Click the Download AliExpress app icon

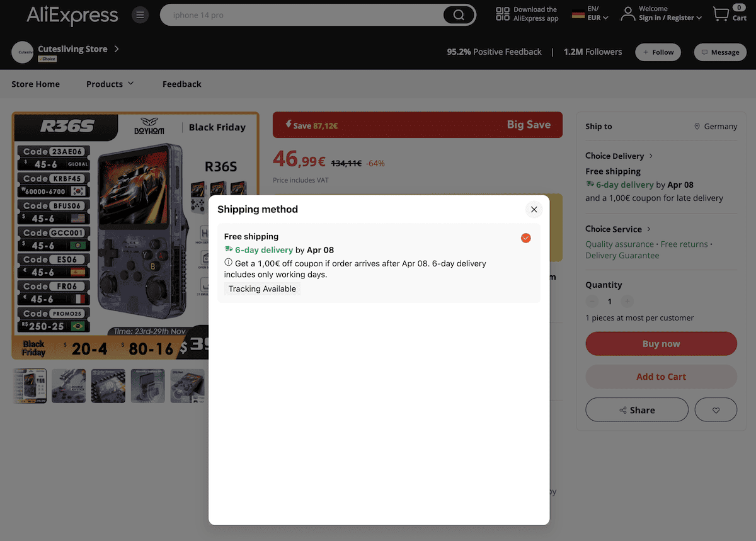tap(501, 13)
